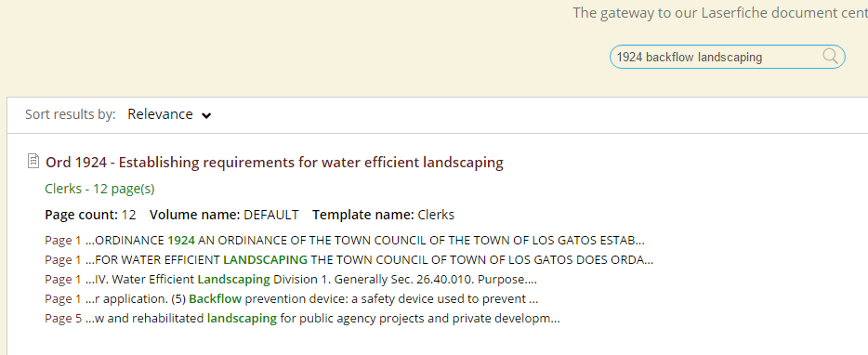Click the highlighted 'Backflow' keyword
The width and height of the screenshot is (868, 355).
coord(216,299)
